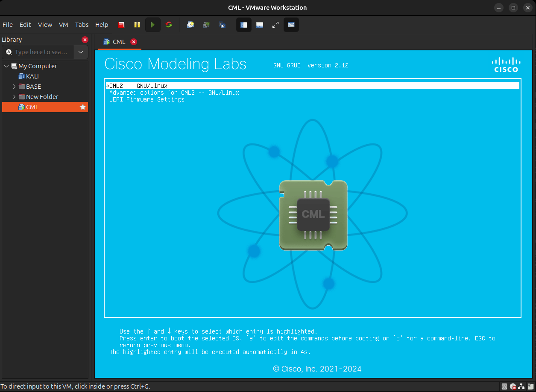Collapse the My Computer tree node

click(x=6, y=66)
